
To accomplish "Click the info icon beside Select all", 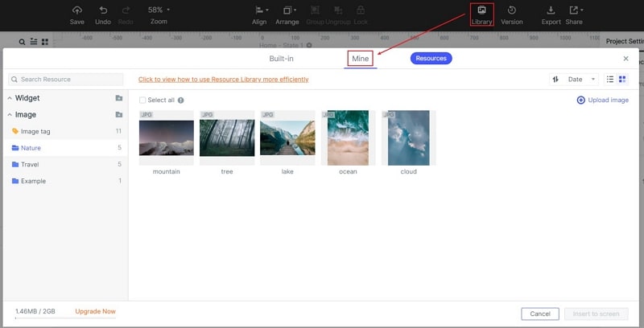I will [x=180, y=100].
